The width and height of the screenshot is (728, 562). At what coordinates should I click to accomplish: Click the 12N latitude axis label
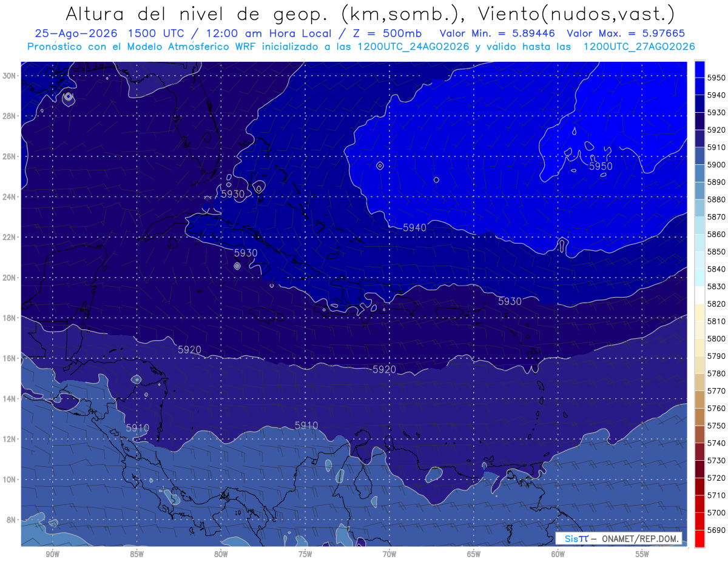coord(10,439)
